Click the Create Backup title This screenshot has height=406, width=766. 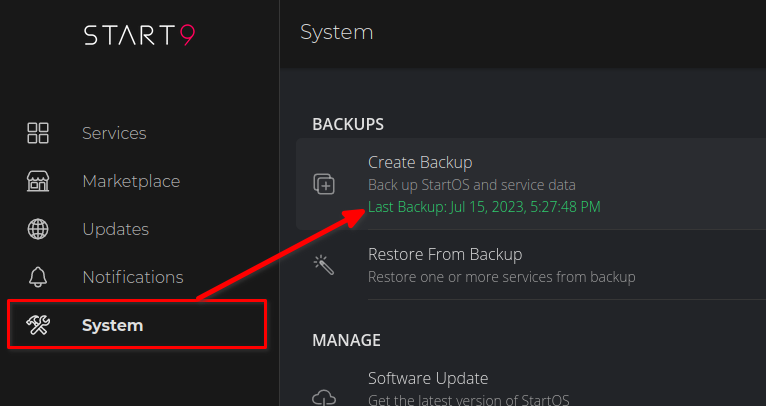coord(420,162)
